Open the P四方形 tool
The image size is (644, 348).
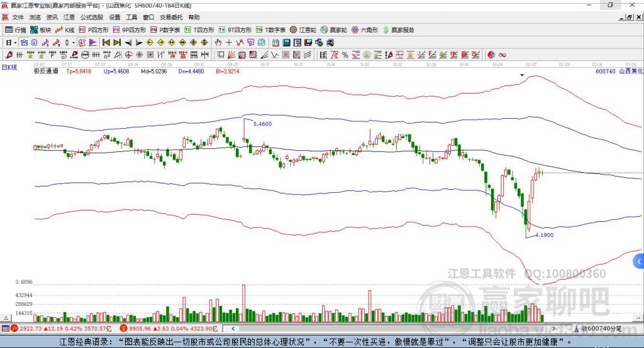[94, 30]
